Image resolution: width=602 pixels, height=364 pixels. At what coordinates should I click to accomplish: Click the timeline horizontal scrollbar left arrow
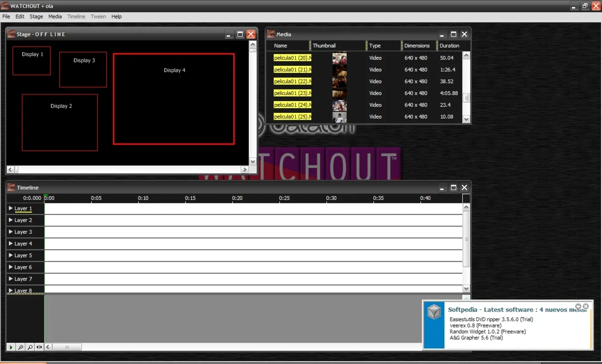click(x=48, y=347)
